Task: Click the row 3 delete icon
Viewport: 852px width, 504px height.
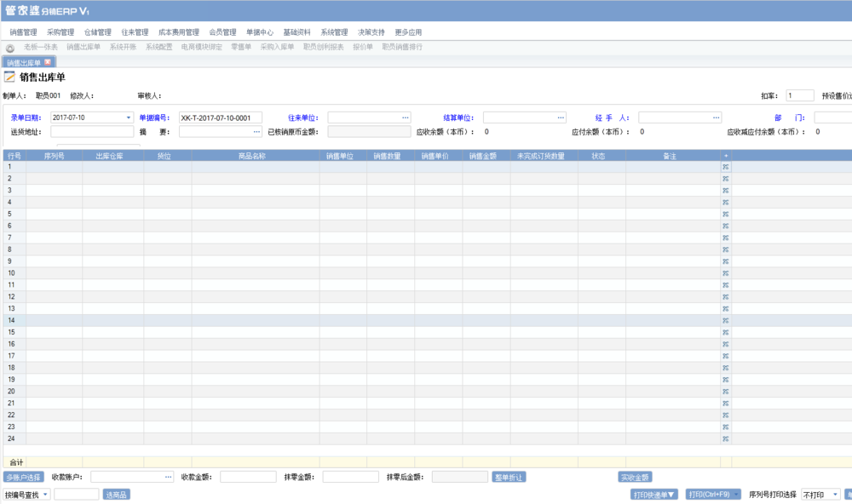Action: pyautogui.click(x=725, y=191)
